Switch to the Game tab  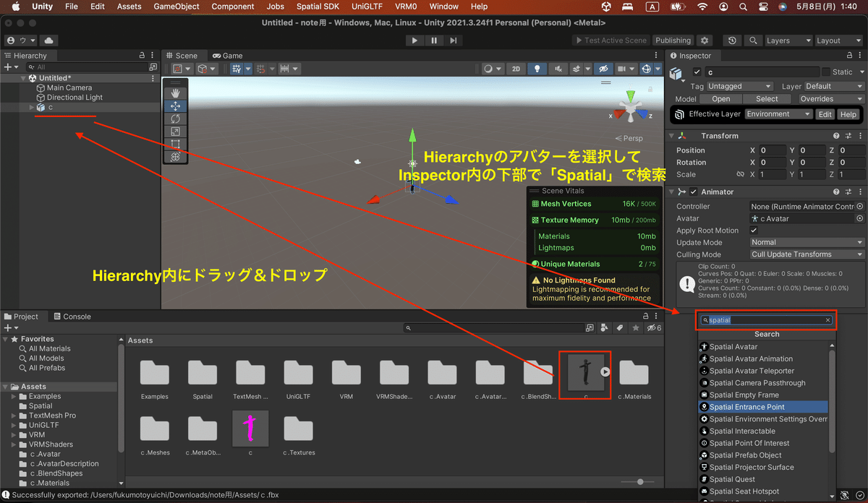click(x=227, y=56)
